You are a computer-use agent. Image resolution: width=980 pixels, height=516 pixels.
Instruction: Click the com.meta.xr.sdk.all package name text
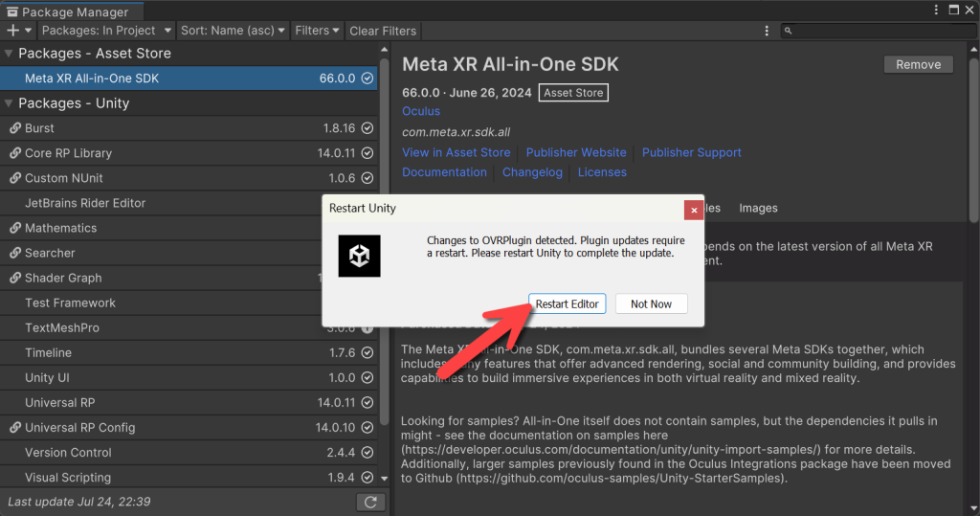(x=456, y=132)
